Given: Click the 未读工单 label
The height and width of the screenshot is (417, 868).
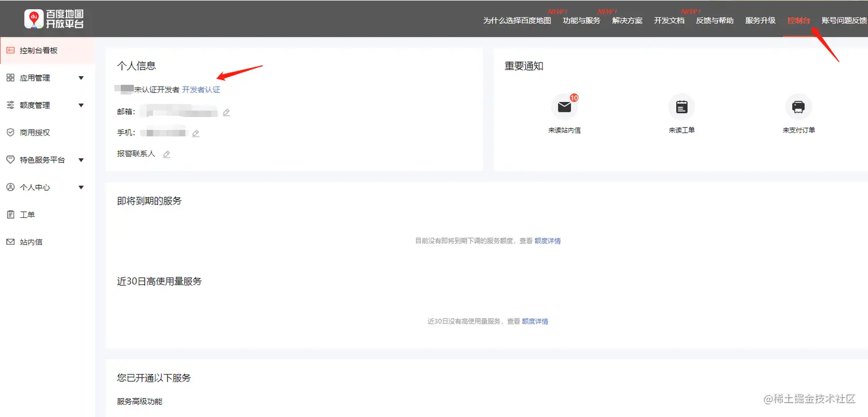Looking at the screenshot, I should [681, 130].
